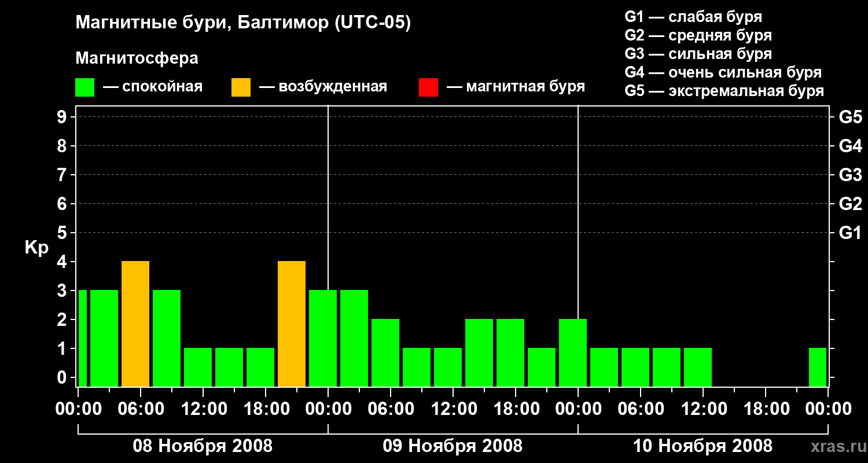Click the narrow green bar at the start of 08 Ноября
The width and height of the screenshot is (868, 463).
83,338
